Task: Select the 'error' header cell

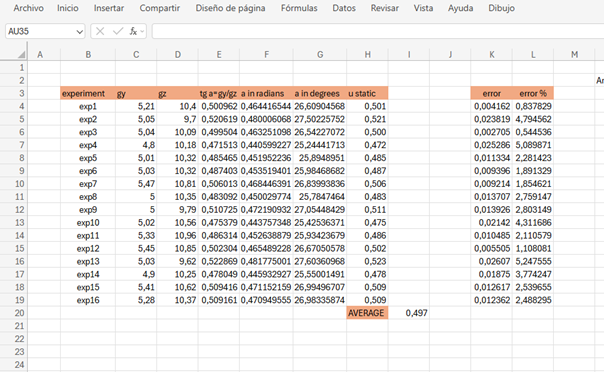Action: tap(492, 94)
